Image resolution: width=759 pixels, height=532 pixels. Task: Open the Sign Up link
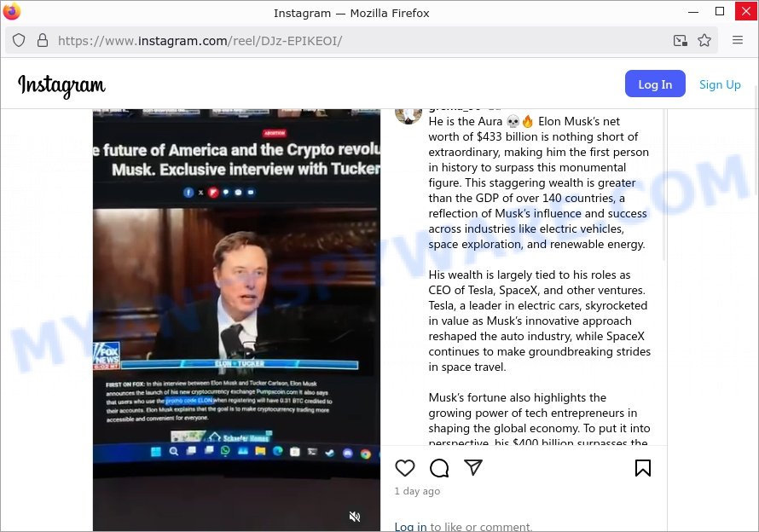[x=720, y=84]
